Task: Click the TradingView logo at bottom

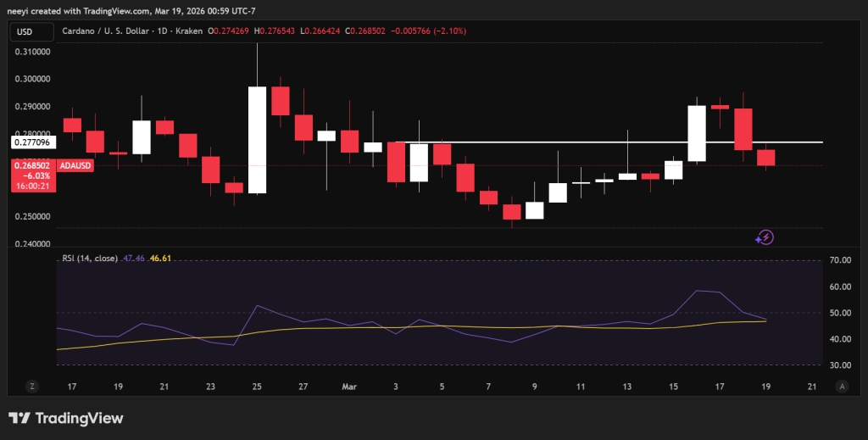Action: pyautogui.click(x=66, y=418)
